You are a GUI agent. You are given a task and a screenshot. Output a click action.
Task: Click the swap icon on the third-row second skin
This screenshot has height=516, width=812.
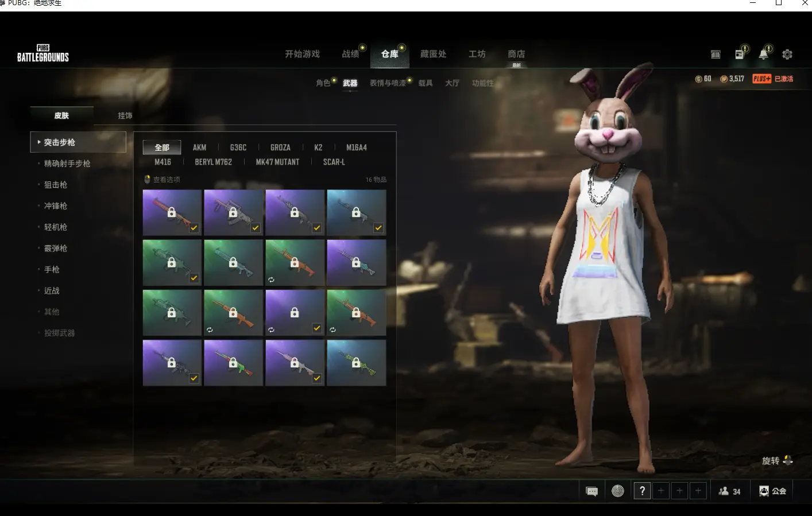click(210, 330)
